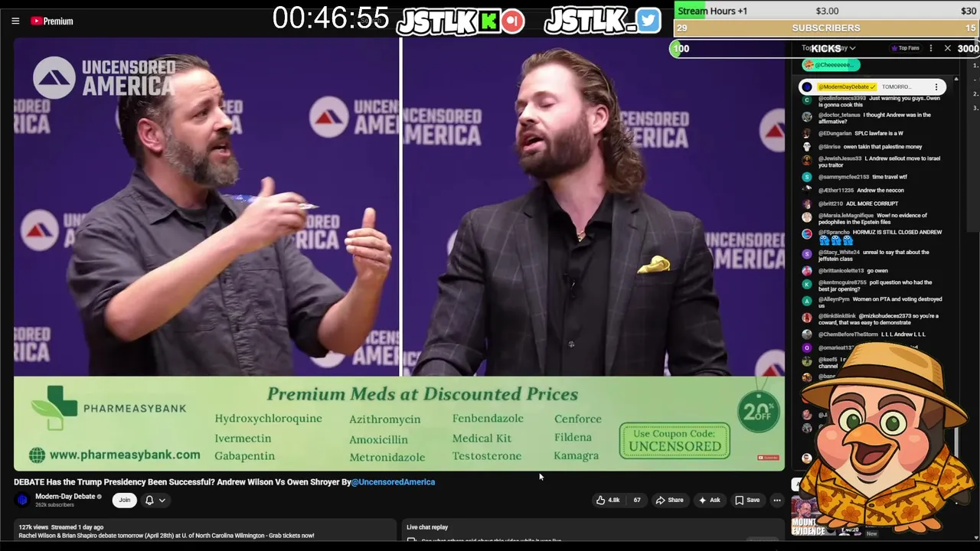Open the Ask AI button

coord(709,500)
